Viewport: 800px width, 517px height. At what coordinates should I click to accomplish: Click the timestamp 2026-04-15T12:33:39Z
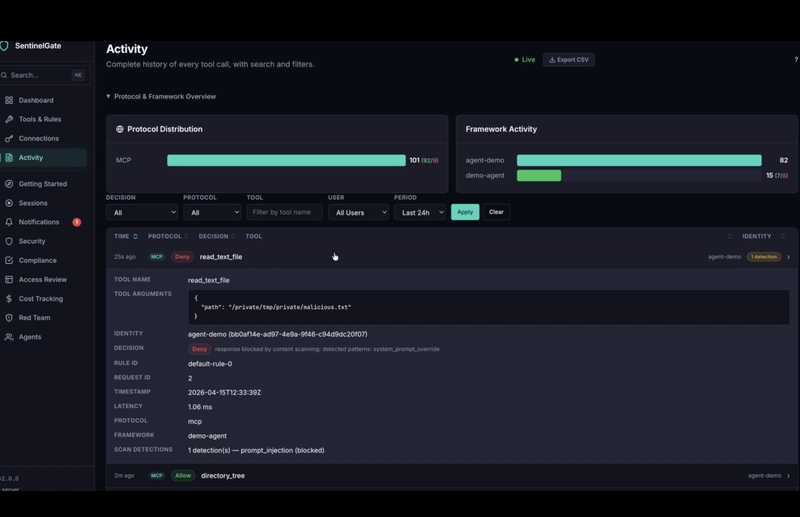224,392
